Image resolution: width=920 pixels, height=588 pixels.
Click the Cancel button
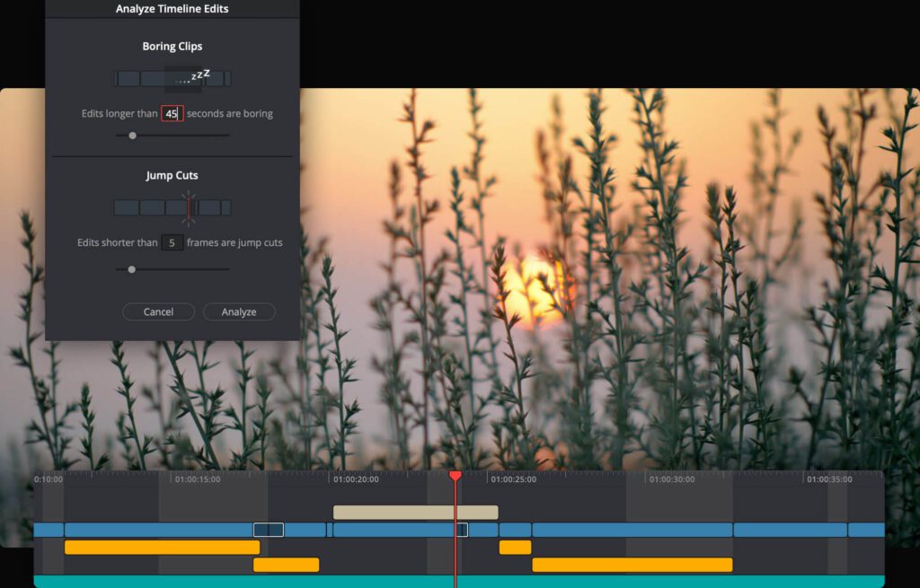pos(158,312)
